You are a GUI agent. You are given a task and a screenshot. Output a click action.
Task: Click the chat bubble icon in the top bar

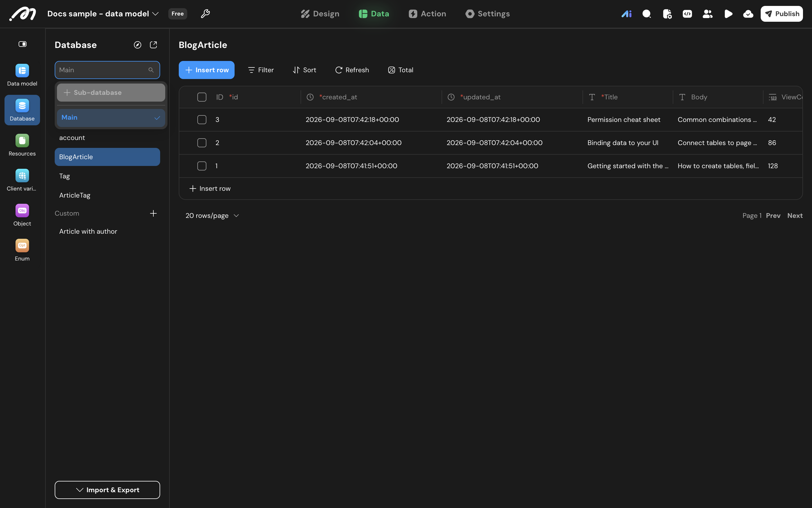[x=646, y=14]
